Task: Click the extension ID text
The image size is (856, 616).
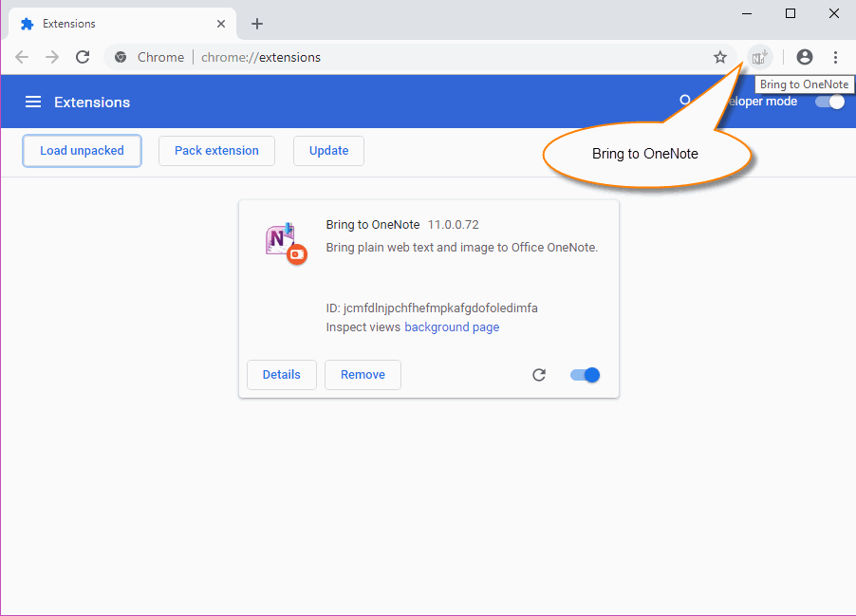Action: (432, 308)
